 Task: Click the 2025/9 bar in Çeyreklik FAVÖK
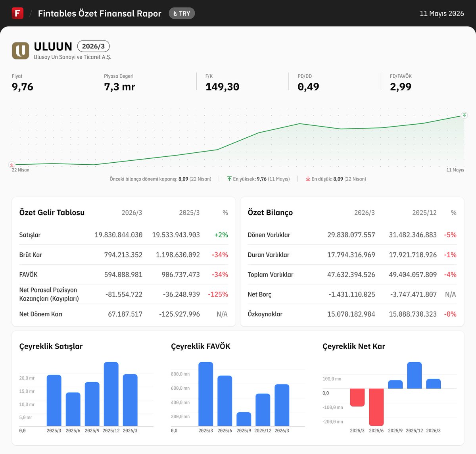point(244,419)
